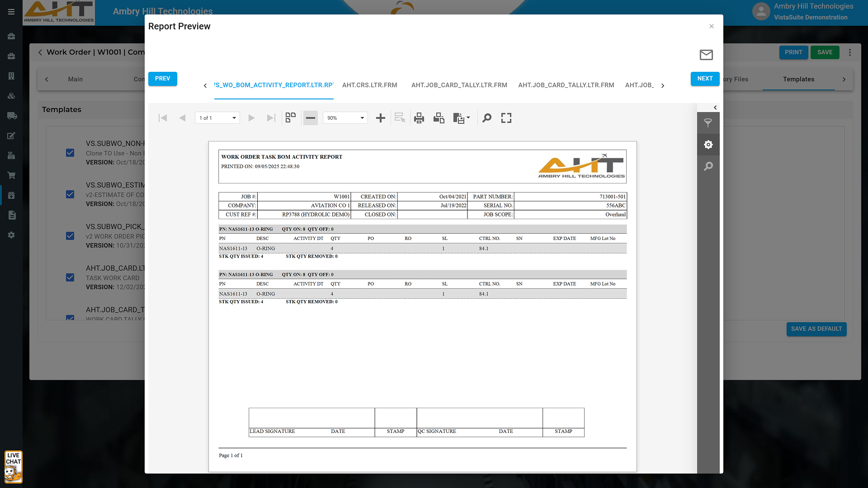The image size is (868, 488).
Task: Toggle multipage view icon
Action: pyautogui.click(x=291, y=118)
